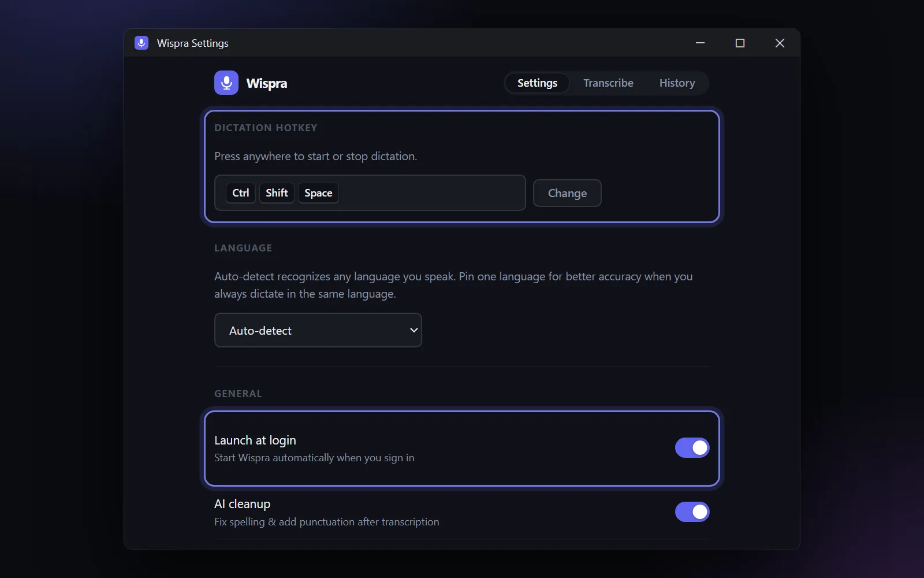Viewport: 924px width, 578px height.
Task: Click the Change hotkey button
Action: [x=567, y=193]
